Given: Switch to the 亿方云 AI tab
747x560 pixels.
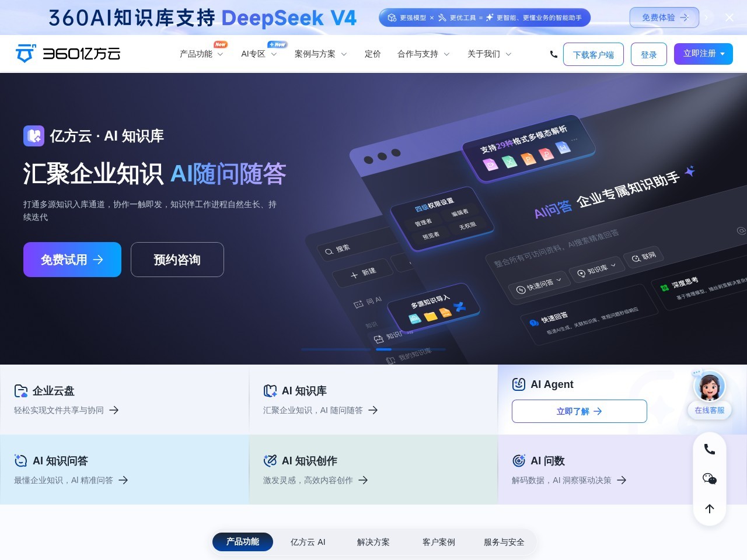Looking at the screenshot, I should (308, 542).
